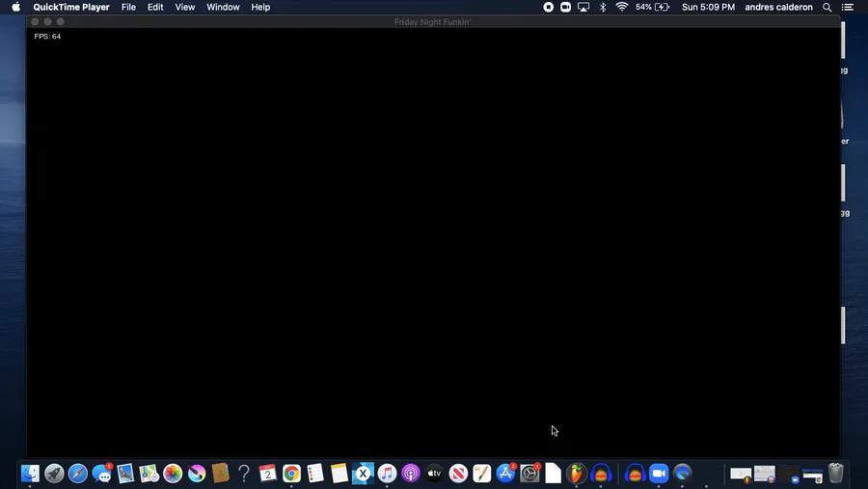Open Preview app in the dock

pyautogui.click(x=125, y=474)
